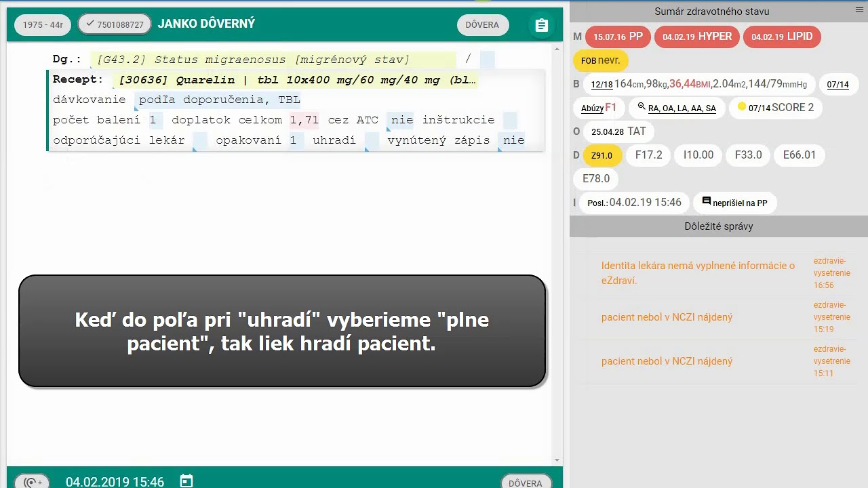Click the Sumár zdravotného stavu header
This screenshot has height=488, width=868.
712,12
